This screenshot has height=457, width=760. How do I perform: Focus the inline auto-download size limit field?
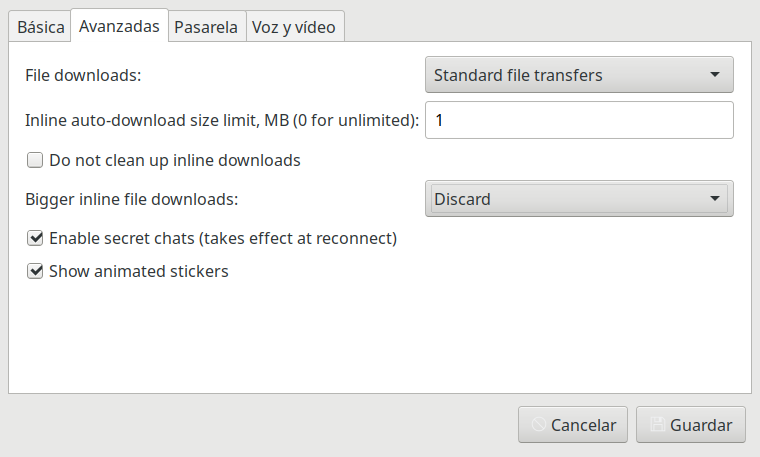[579, 120]
